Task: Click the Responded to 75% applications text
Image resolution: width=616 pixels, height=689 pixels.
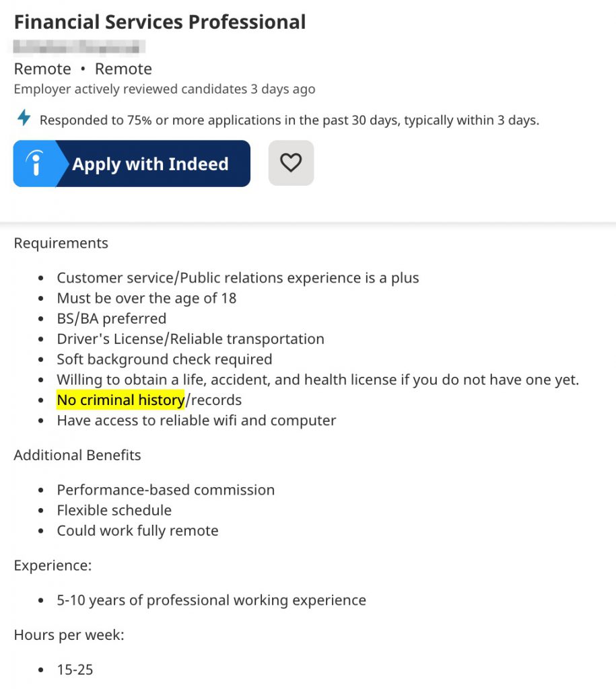Action: coord(289,120)
